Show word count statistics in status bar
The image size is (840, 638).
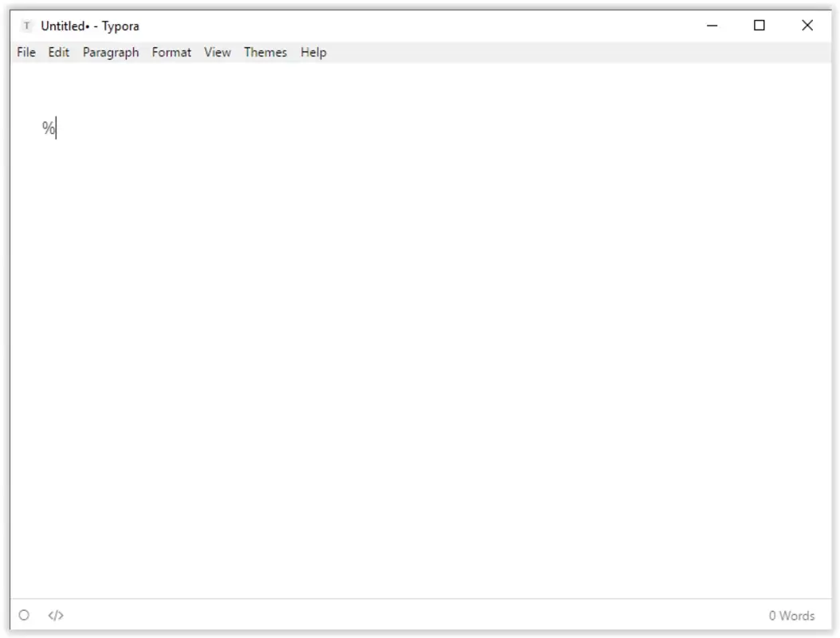[x=791, y=615]
